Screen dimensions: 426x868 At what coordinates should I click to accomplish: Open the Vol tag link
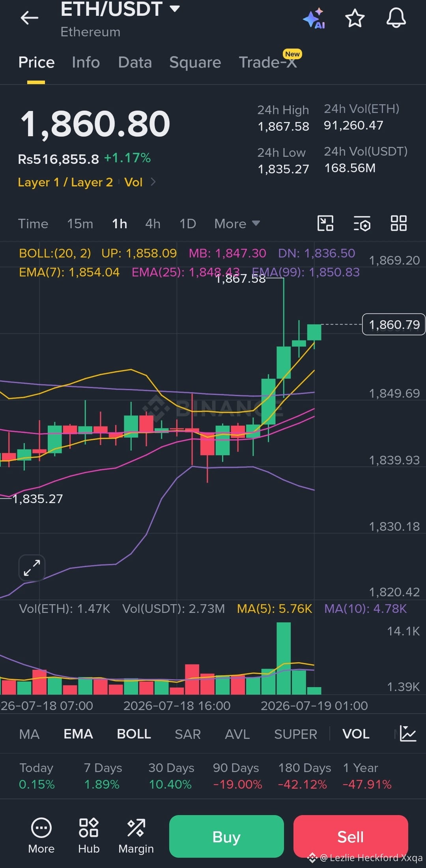click(x=133, y=182)
